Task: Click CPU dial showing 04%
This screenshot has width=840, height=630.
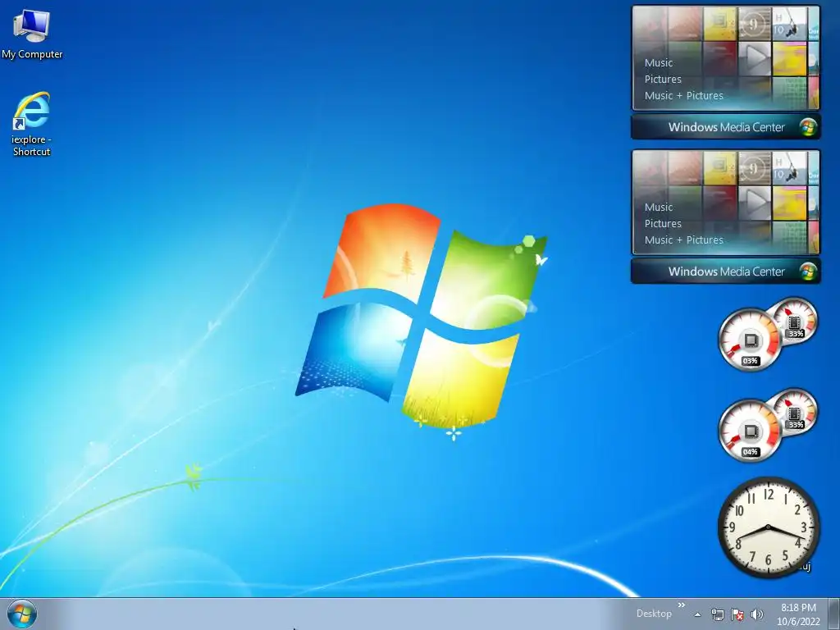Action: click(750, 431)
